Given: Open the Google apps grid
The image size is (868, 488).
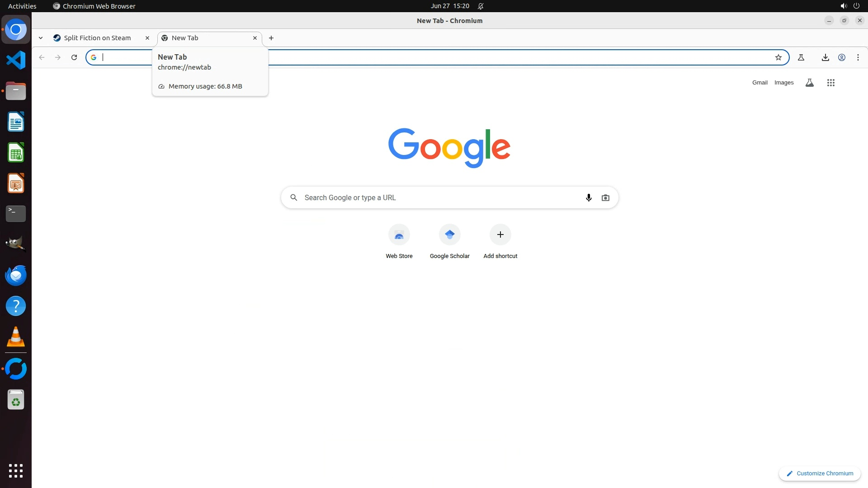Looking at the screenshot, I should (830, 83).
